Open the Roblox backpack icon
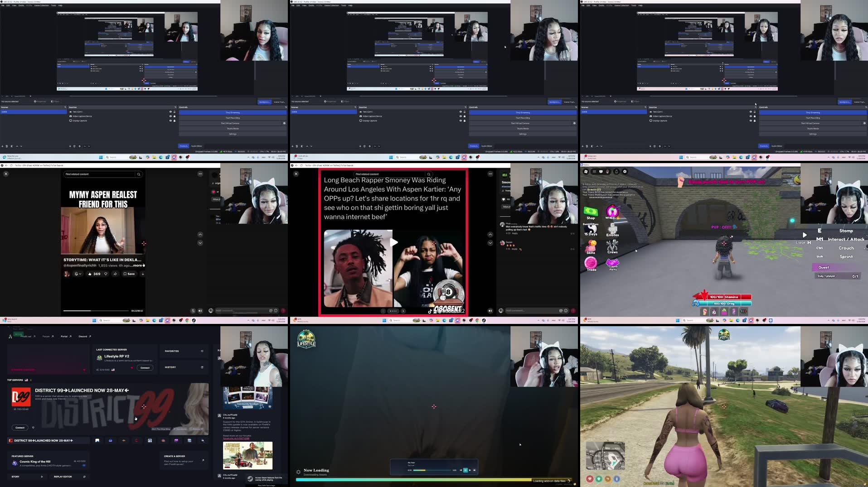The image size is (868, 487). pos(616,172)
